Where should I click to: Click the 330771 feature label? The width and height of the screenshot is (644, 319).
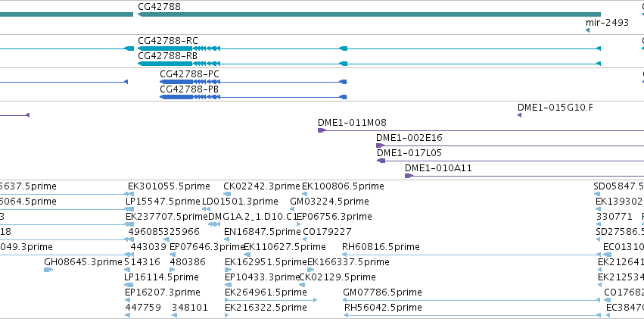pos(614,217)
